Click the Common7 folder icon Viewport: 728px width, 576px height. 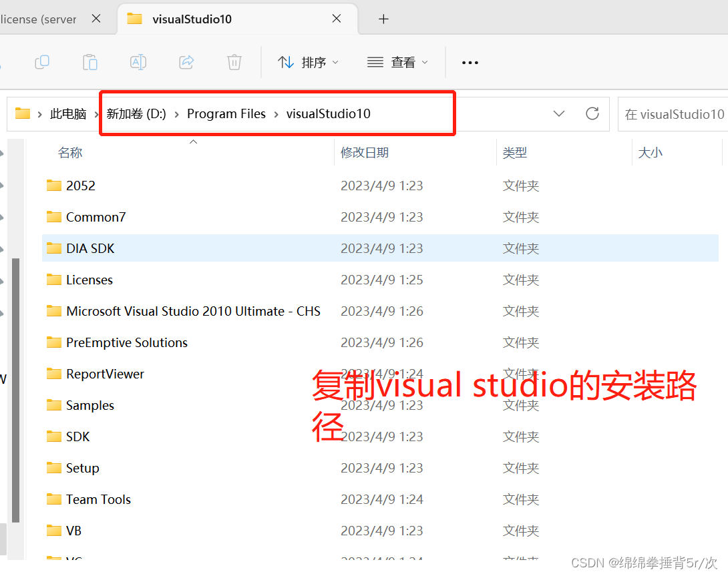[53, 216]
